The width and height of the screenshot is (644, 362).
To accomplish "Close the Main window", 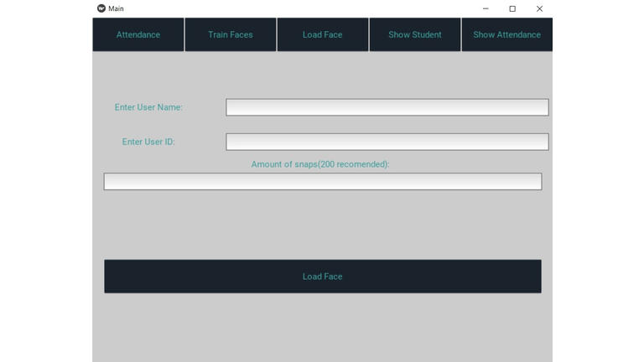I will click(539, 8).
